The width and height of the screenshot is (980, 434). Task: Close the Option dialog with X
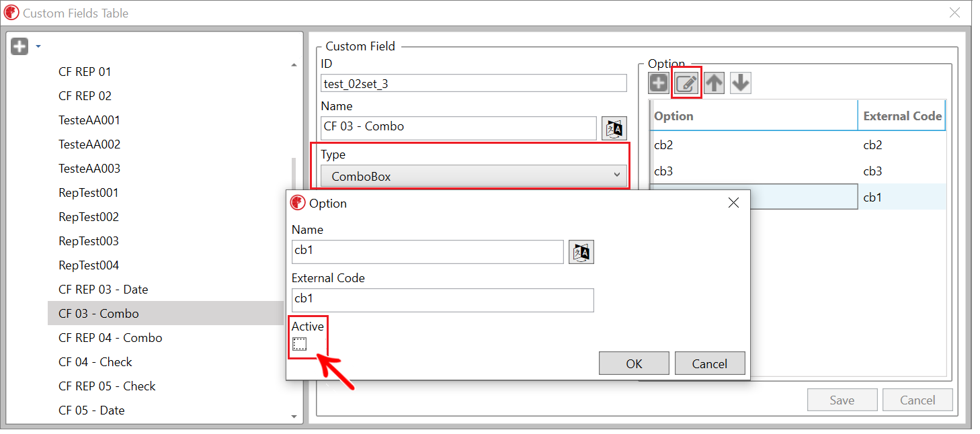(x=733, y=203)
